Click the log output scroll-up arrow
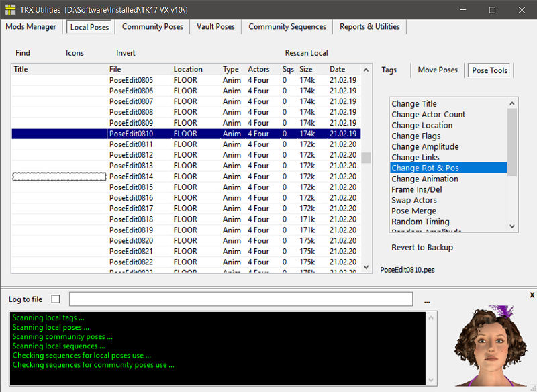The width and height of the screenshot is (537, 392). pyautogui.click(x=431, y=317)
